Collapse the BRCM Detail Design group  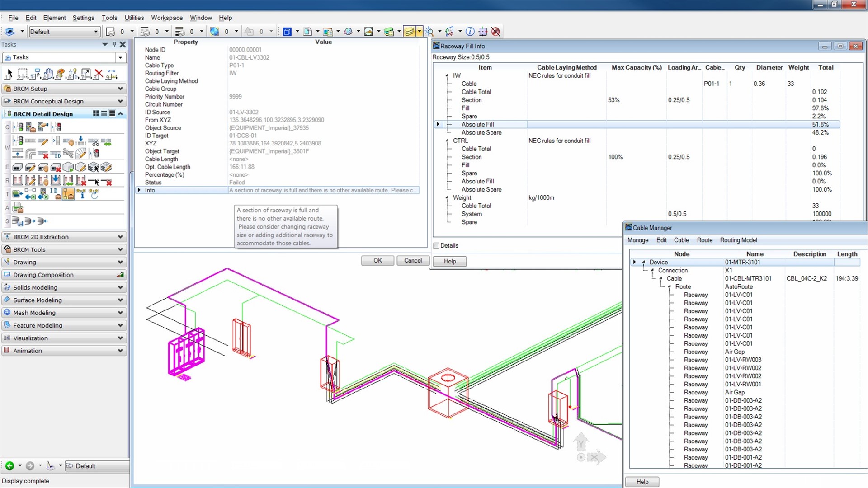click(x=120, y=113)
